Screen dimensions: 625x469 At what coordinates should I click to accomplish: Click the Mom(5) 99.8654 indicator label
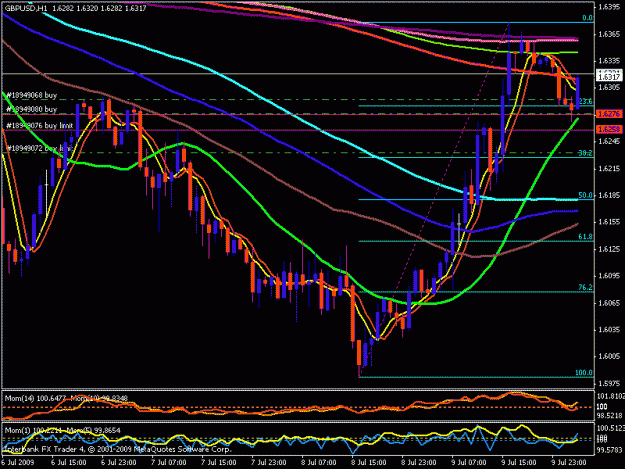94,430
